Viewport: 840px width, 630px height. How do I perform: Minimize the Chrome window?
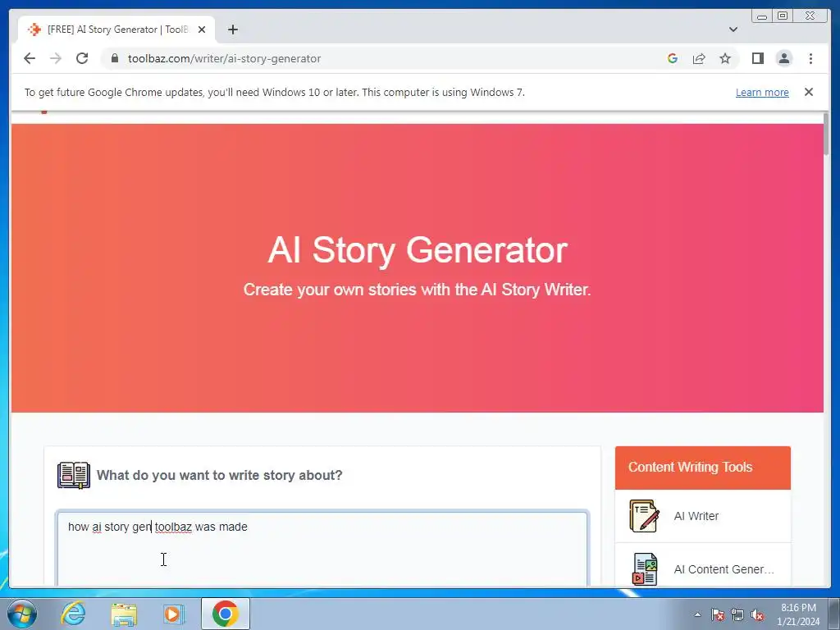click(762, 16)
